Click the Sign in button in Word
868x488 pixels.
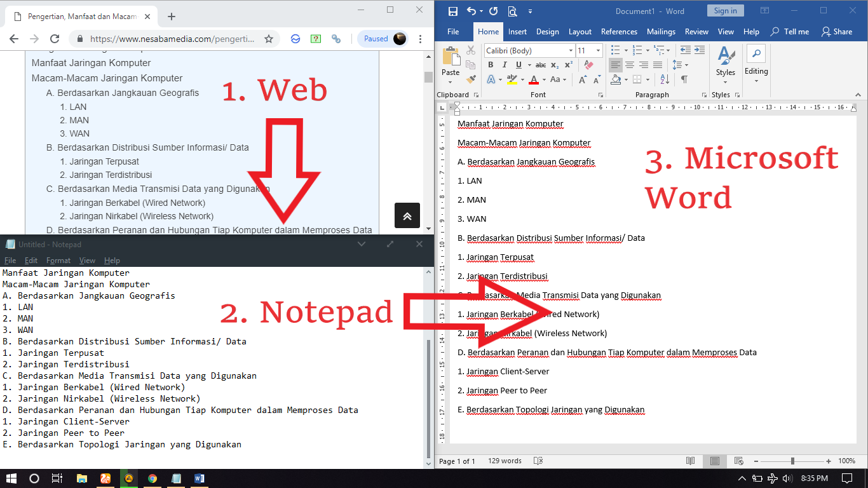[x=725, y=10]
